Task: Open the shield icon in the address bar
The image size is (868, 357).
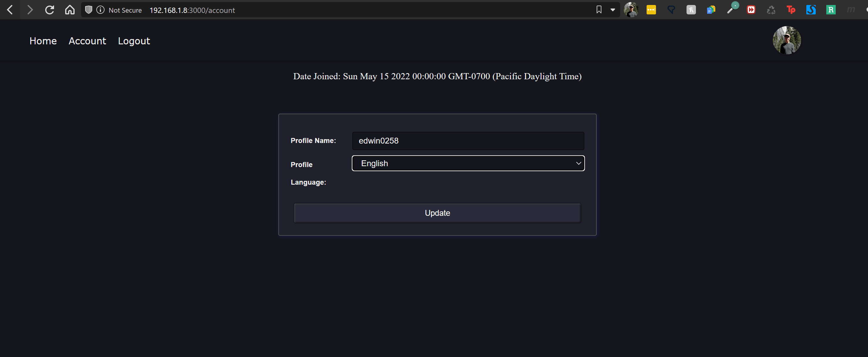Action: 89,10
